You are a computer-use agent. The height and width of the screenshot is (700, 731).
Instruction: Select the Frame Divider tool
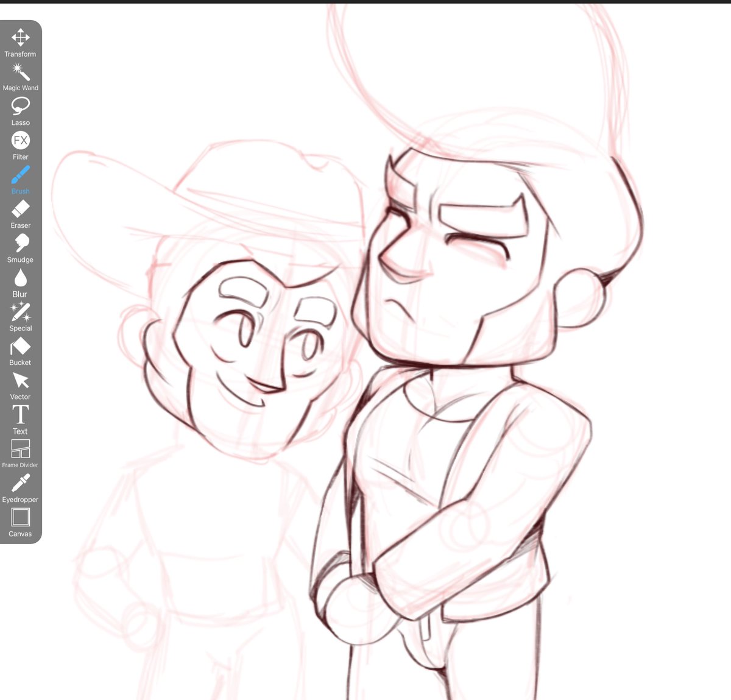click(20, 454)
